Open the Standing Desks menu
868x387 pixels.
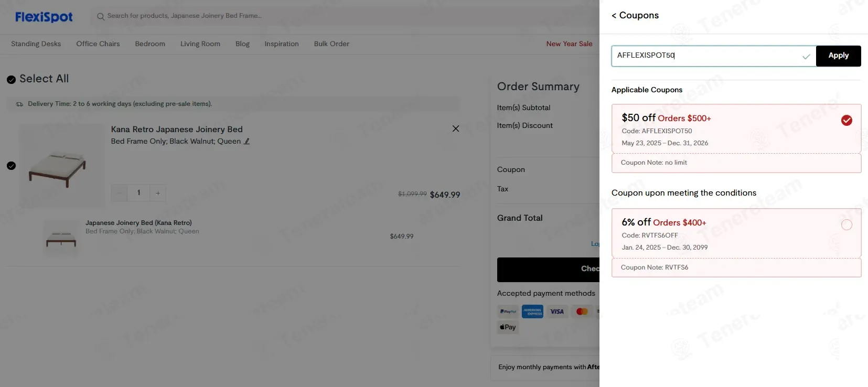tap(36, 44)
